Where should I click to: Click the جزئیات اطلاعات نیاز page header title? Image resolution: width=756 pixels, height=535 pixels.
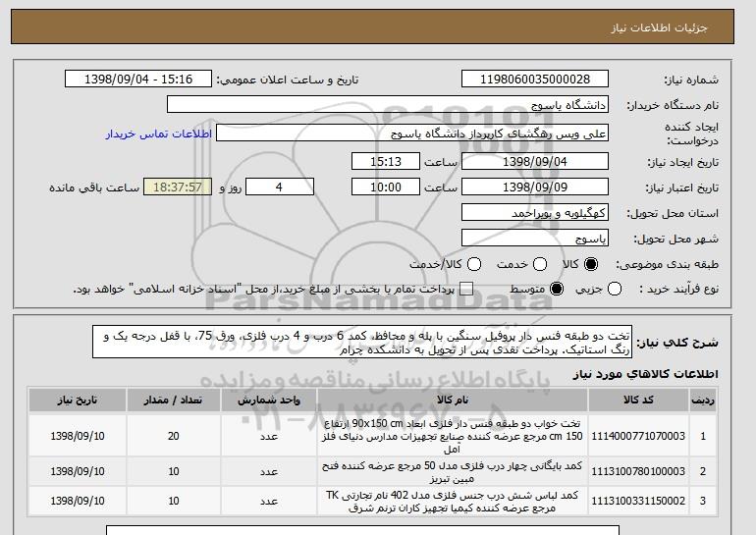[659, 27]
